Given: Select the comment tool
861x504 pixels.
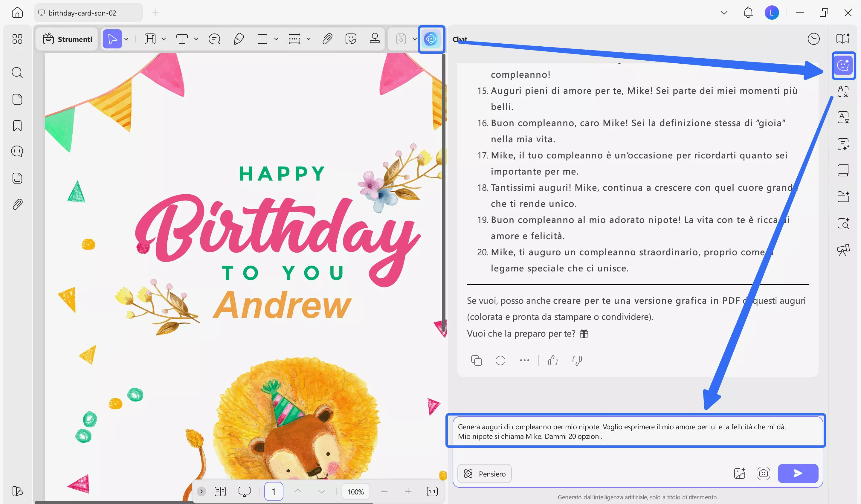Looking at the screenshot, I should point(214,39).
